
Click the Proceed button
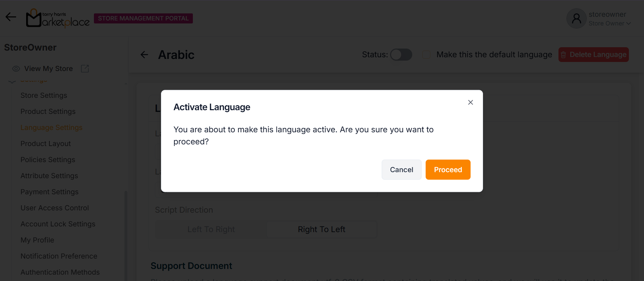click(x=448, y=170)
